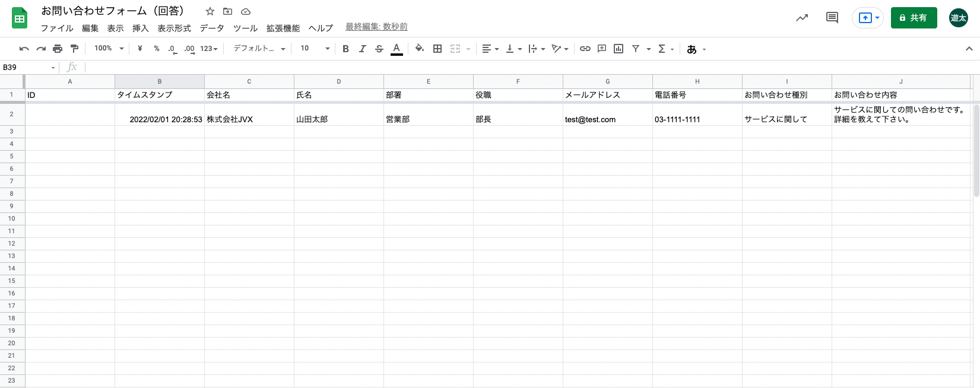This screenshot has height=388, width=980.
Task: Open text wrapping dropdown
Action: 537,49
